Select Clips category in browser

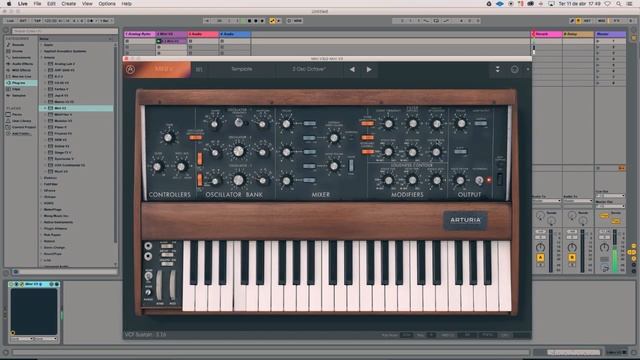pos(16,89)
